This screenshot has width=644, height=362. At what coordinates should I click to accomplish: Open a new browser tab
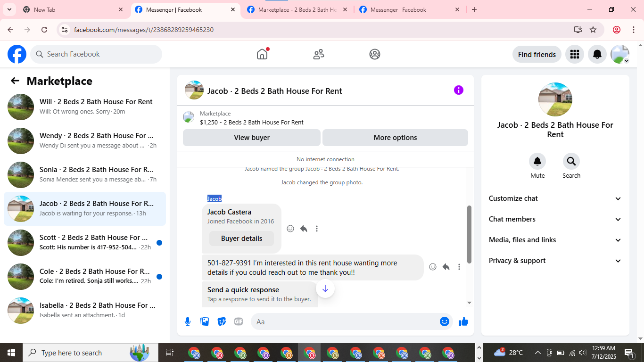474,9
